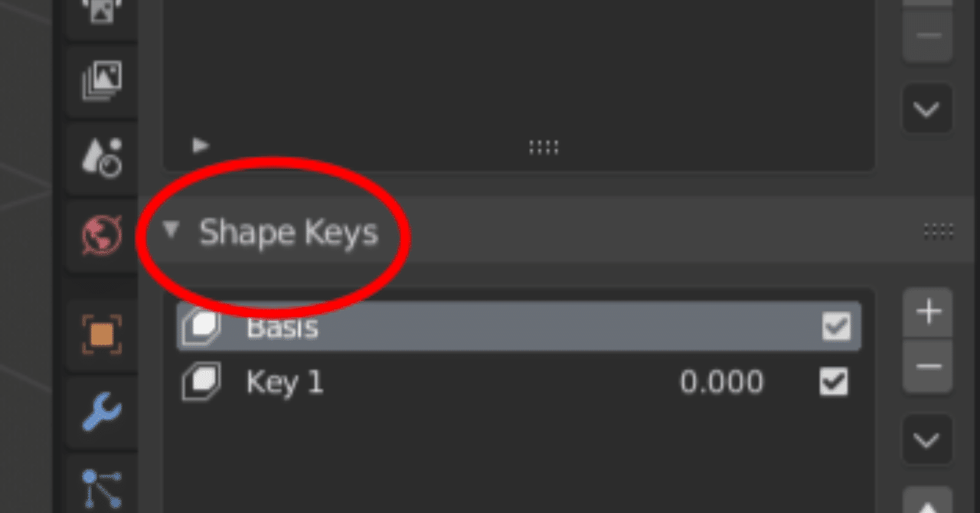
Task: Remove the selected shape key with minus button
Action: click(928, 365)
